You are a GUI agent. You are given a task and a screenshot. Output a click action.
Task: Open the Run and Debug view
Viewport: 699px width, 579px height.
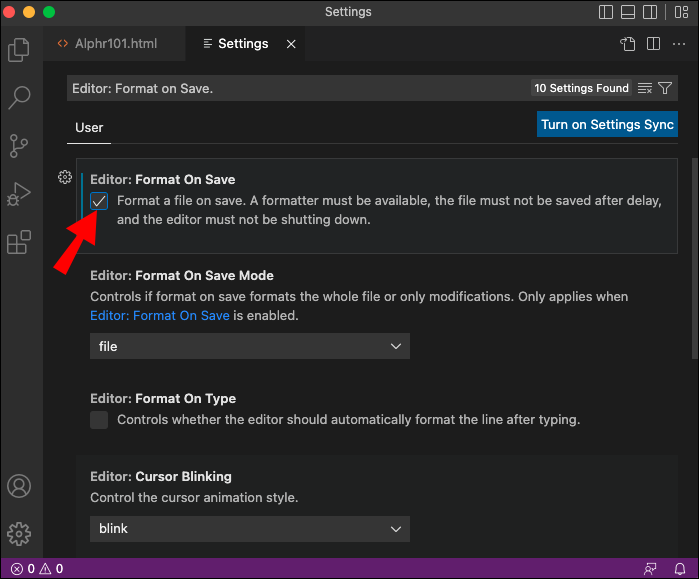click(19, 194)
